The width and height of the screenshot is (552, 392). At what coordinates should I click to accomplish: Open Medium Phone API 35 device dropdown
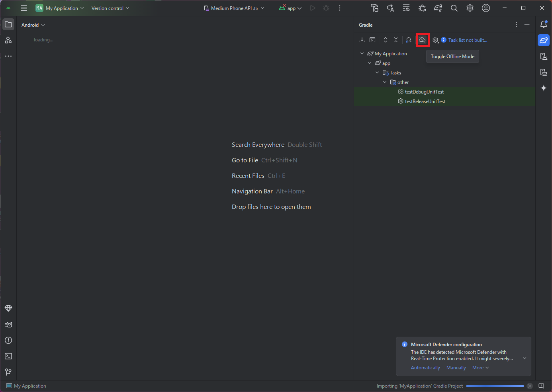(x=234, y=8)
